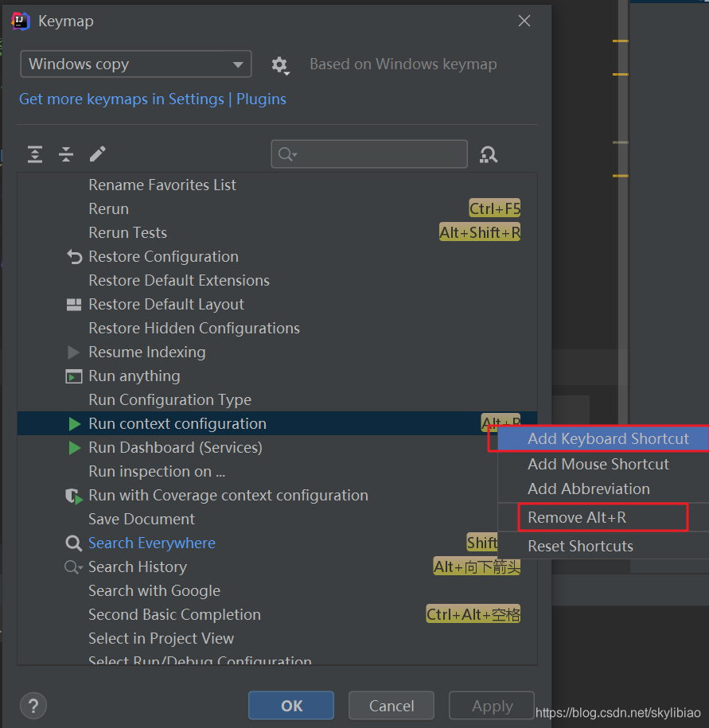709x728 pixels.
Task: Select Run inspection on ... row
Action: pos(258,472)
